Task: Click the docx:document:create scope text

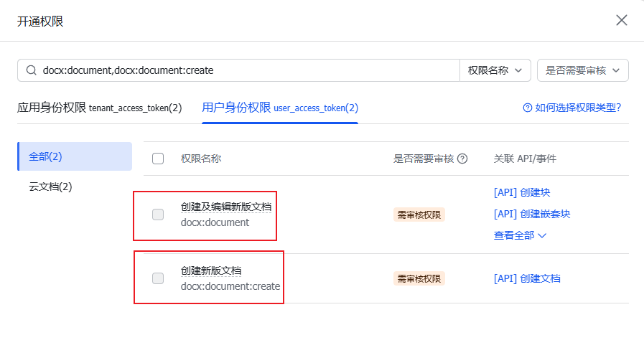Action: pyautogui.click(x=230, y=286)
